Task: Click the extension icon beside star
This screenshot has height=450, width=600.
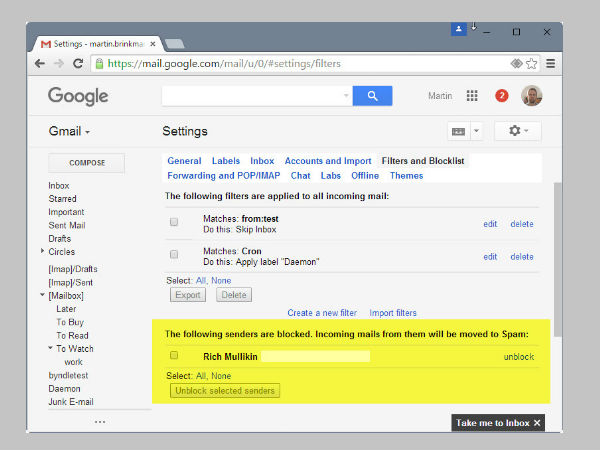Action: (x=516, y=63)
